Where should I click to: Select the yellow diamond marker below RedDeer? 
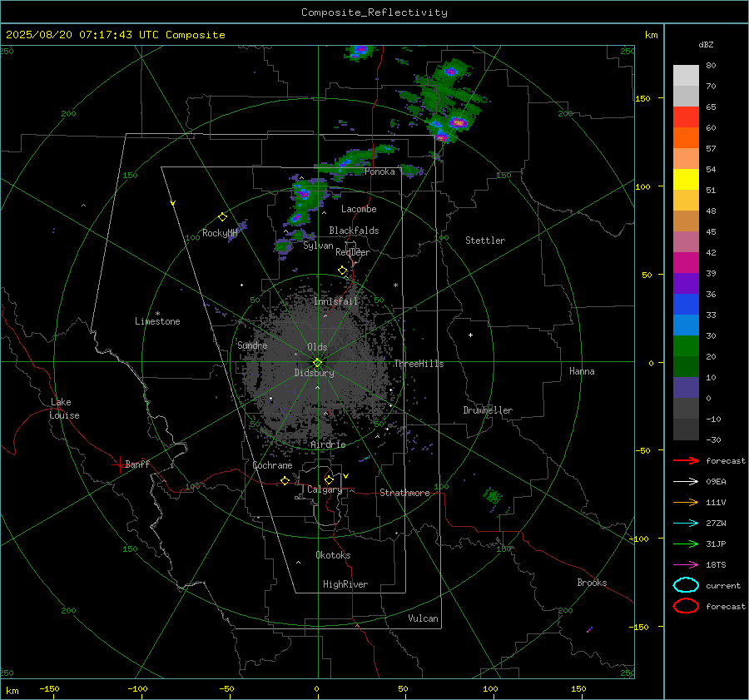click(342, 271)
